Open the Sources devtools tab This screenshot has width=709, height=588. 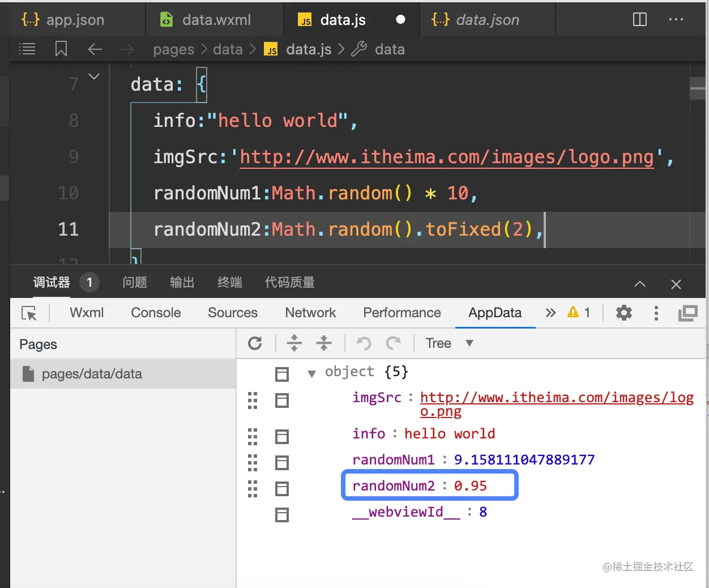pyautogui.click(x=233, y=313)
